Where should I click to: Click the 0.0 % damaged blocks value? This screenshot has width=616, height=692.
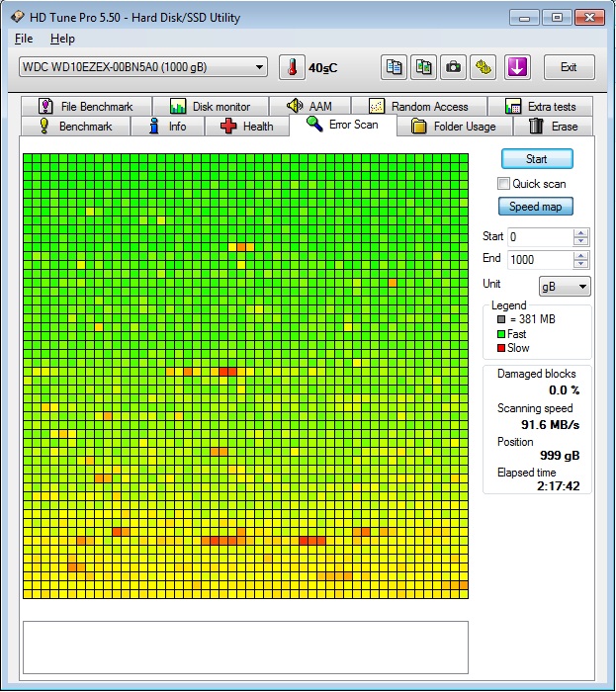(x=564, y=390)
